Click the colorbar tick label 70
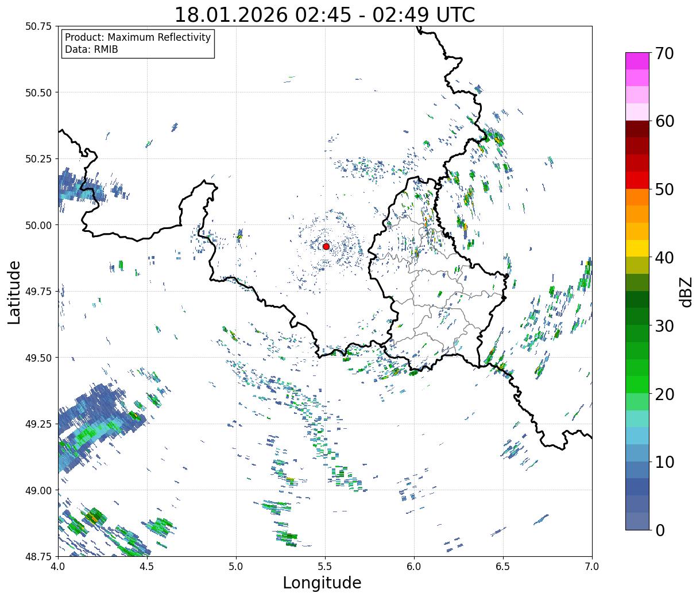Image resolution: width=700 pixels, height=597 pixels. pos(664,53)
